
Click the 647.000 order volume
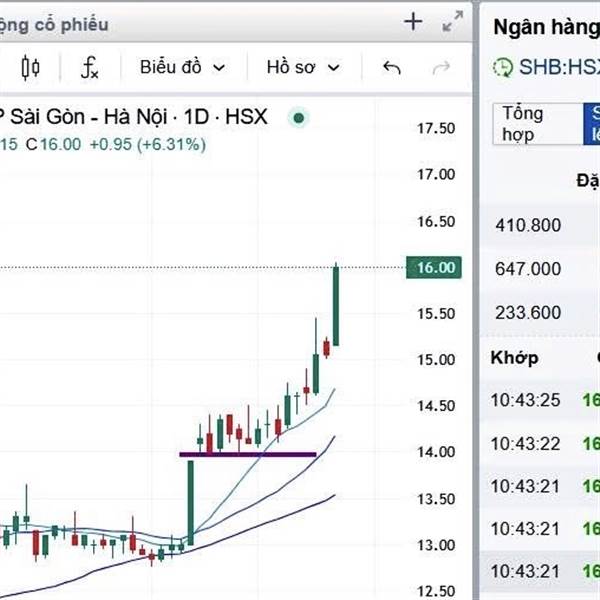coord(528,269)
